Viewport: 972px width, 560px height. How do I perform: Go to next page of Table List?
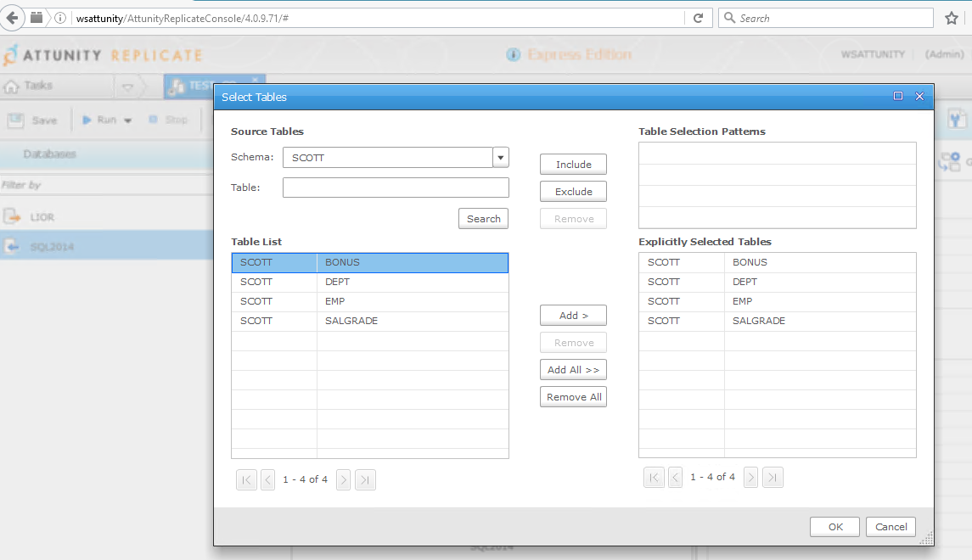[x=343, y=480]
